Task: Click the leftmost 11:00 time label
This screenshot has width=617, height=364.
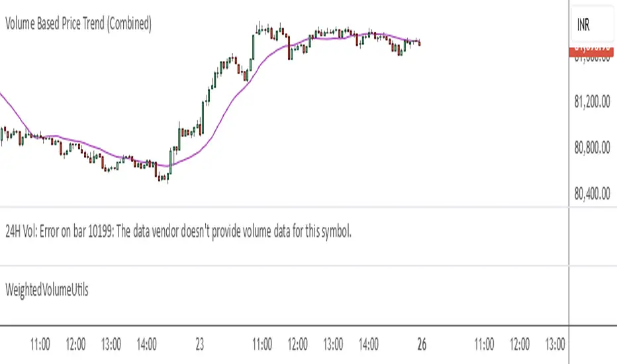Action: 40,344
